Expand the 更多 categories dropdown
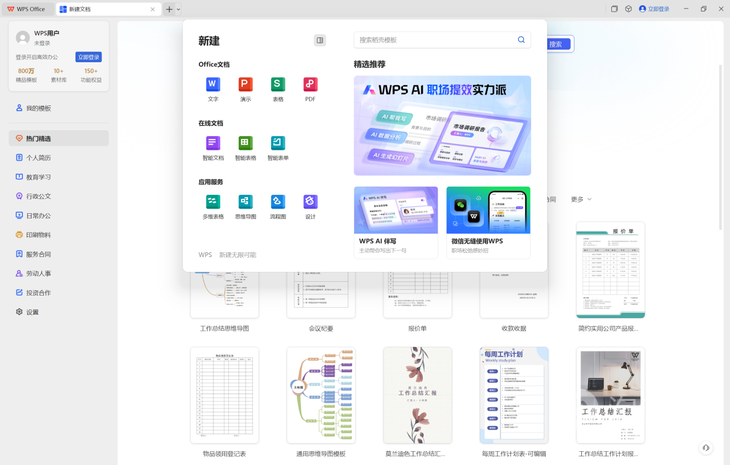The height and width of the screenshot is (465, 730). 581,199
